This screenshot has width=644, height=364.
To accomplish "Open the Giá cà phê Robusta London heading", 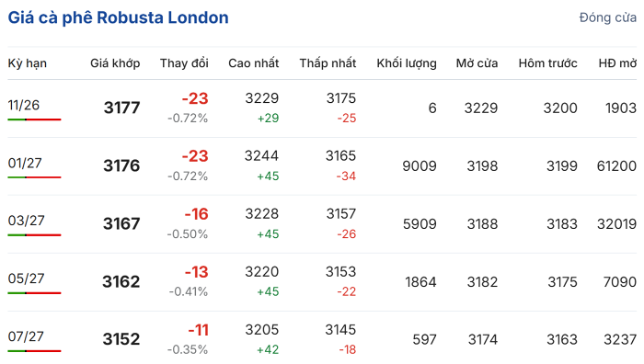I will (119, 17).
